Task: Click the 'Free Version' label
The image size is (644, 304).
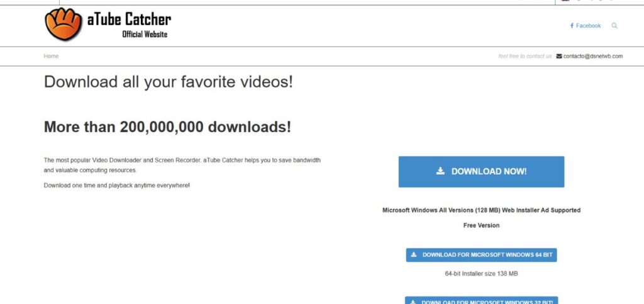Action: [x=481, y=225]
